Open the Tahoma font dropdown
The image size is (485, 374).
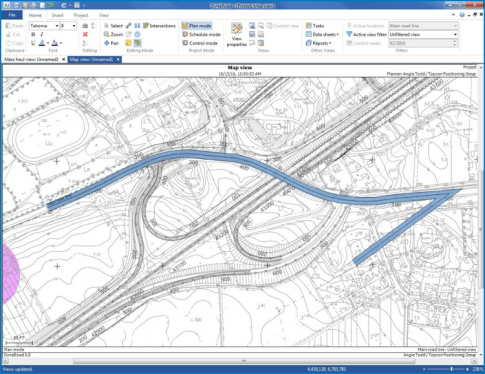57,26
